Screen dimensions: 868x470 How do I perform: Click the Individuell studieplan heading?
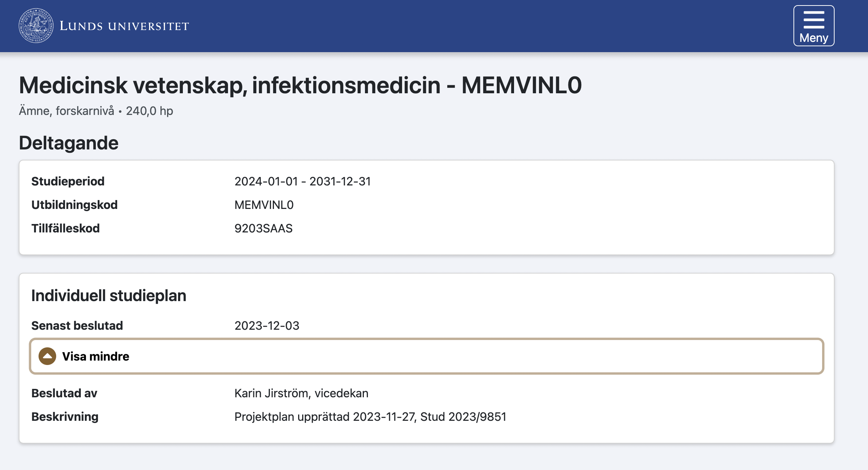[x=109, y=296]
